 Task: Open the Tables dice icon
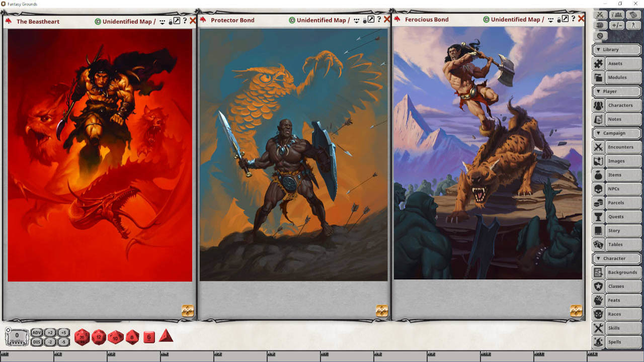(598, 244)
